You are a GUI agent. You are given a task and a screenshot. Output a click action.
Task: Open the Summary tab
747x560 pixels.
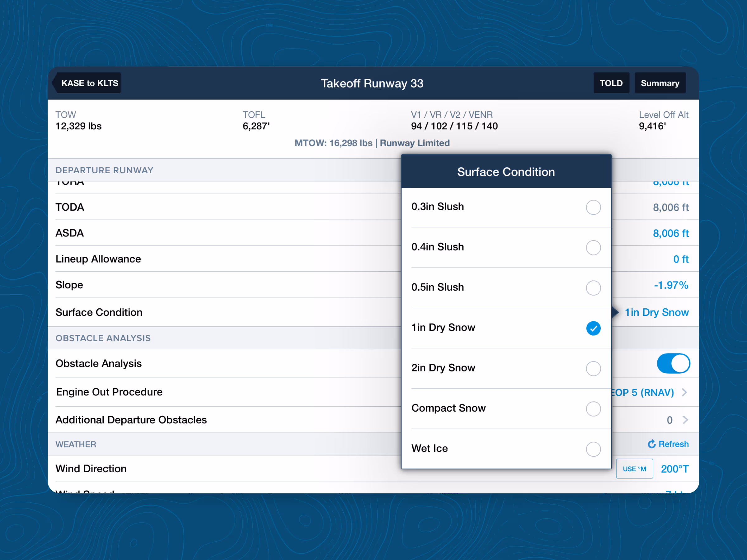(660, 83)
